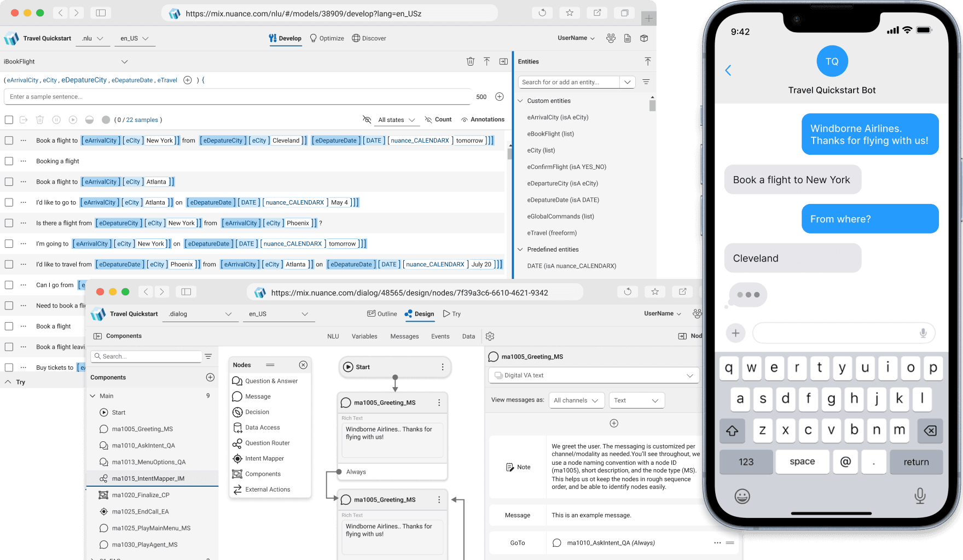This screenshot has height=560, width=963.
Task: Switch to the Discover tab
Action: click(369, 38)
